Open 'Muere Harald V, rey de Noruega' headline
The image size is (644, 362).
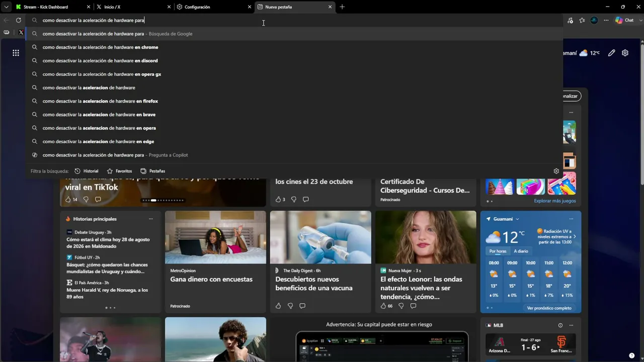coord(107,293)
